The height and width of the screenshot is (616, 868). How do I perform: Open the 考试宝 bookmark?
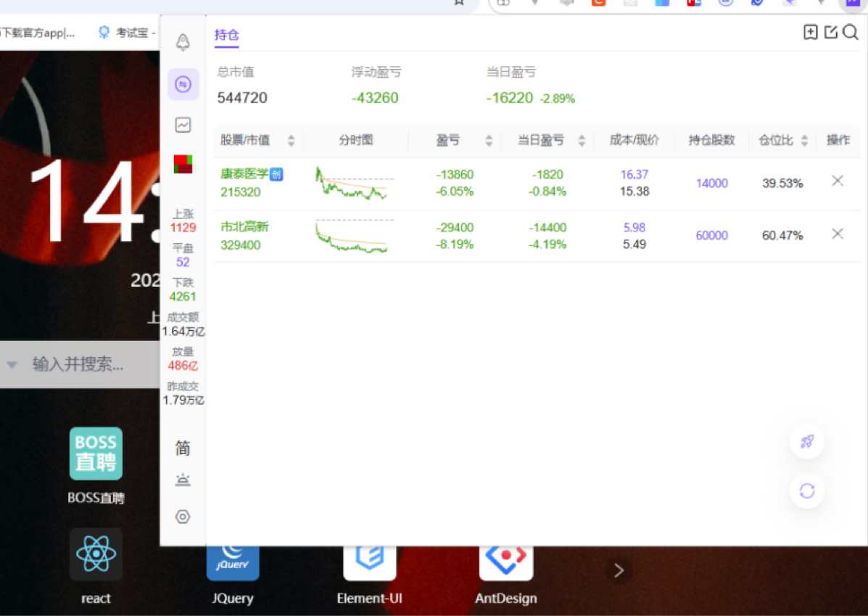pyautogui.click(x=126, y=33)
